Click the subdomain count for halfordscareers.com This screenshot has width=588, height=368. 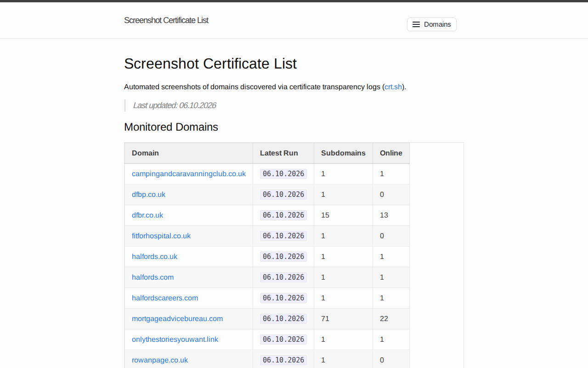pos(323,298)
